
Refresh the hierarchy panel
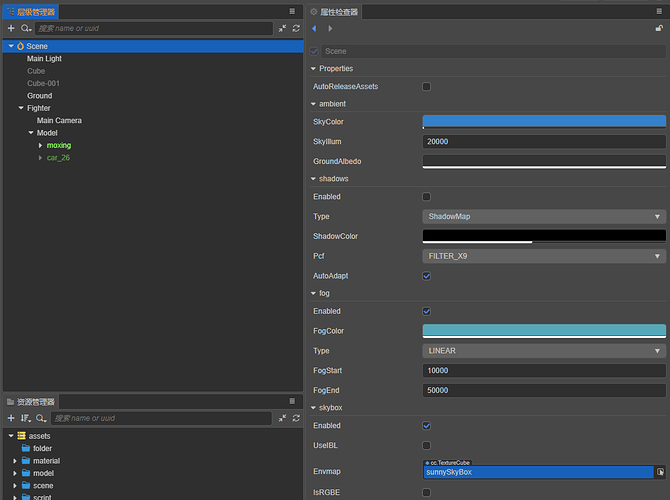[x=296, y=28]
